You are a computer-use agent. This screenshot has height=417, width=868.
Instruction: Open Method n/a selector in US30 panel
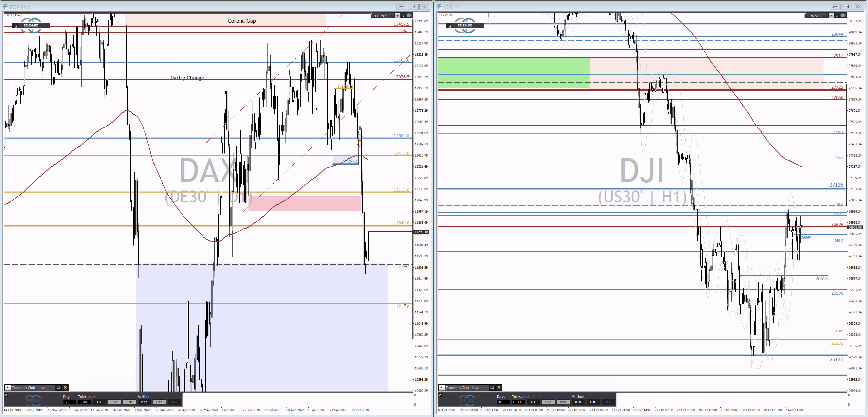(x=578, y=402)
